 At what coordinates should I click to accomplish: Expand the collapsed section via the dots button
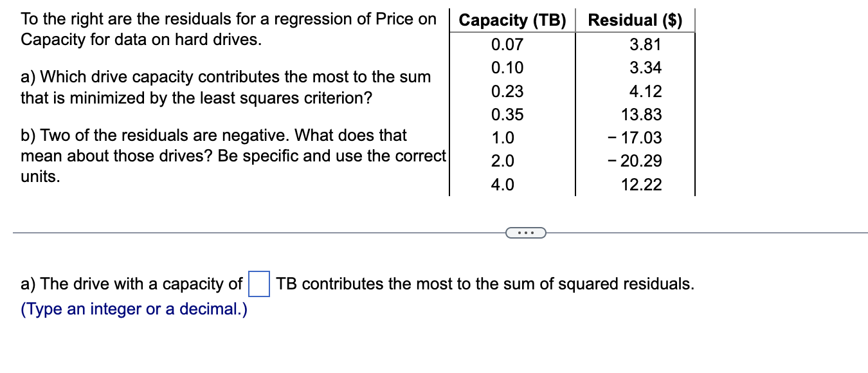526,233
